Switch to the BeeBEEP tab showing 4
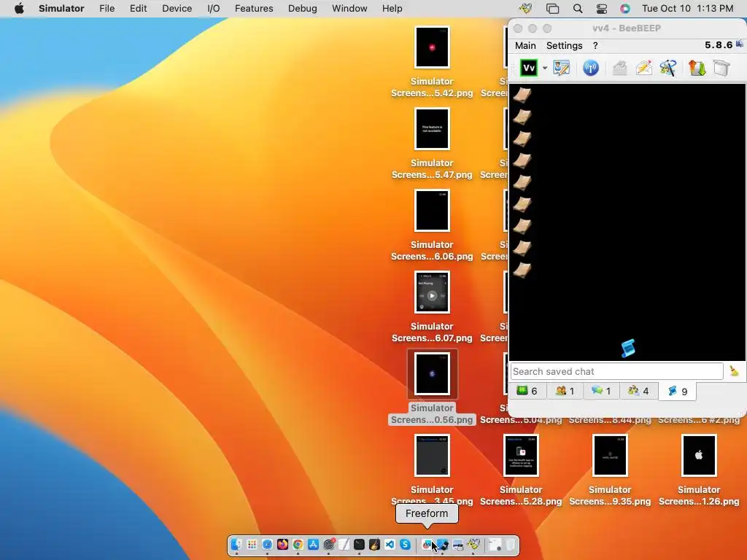 click(638, 391)
